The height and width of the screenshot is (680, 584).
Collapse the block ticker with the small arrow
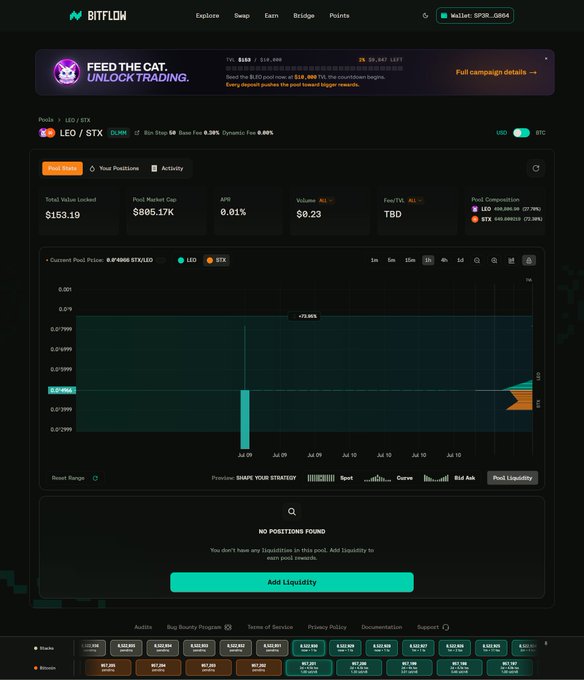(546, 643)
